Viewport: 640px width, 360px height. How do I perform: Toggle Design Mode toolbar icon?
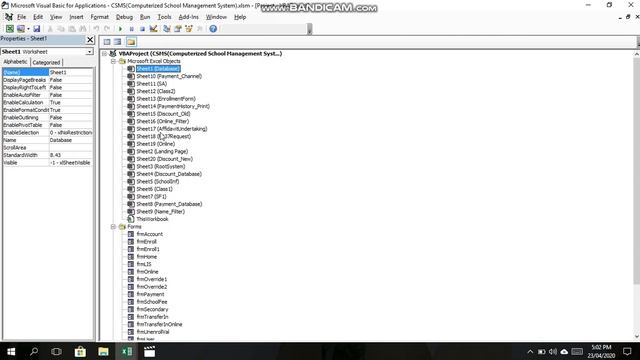[153, 29]
